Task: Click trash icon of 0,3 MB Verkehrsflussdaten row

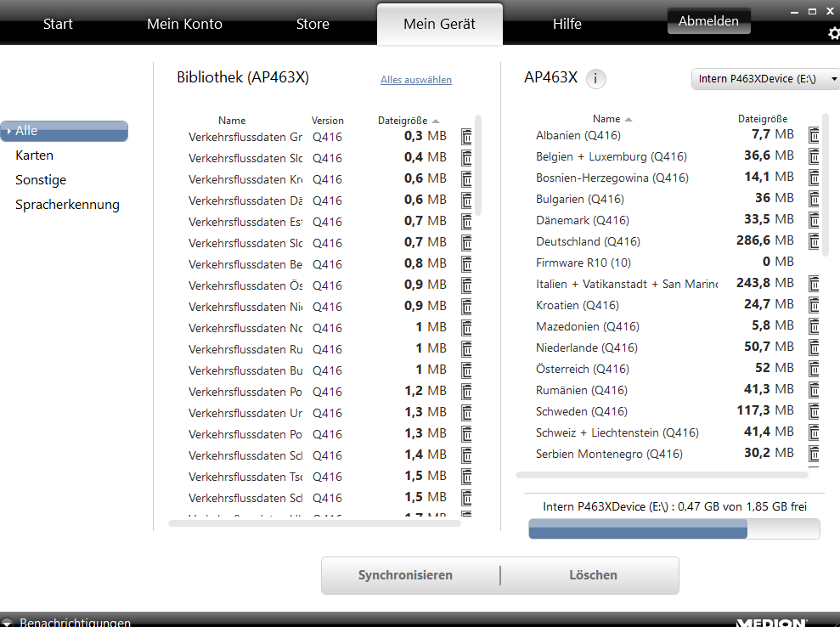Action: 466,137
